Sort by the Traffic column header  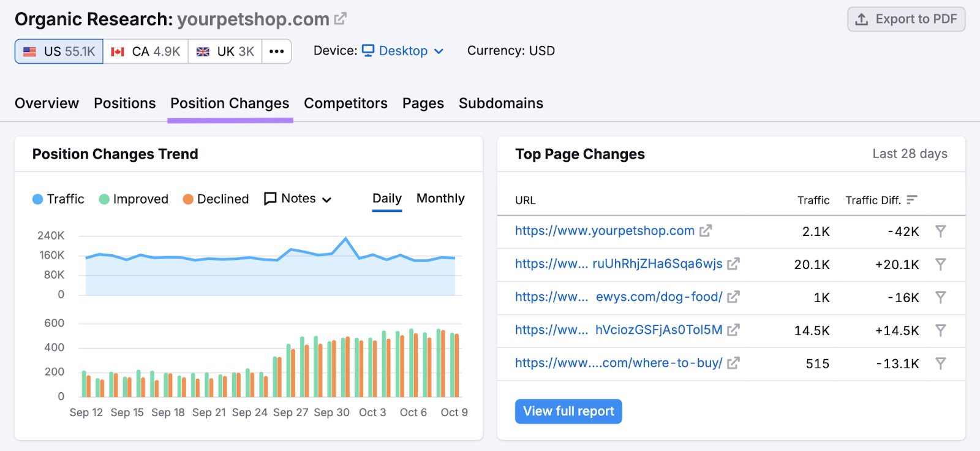[813, 200]
